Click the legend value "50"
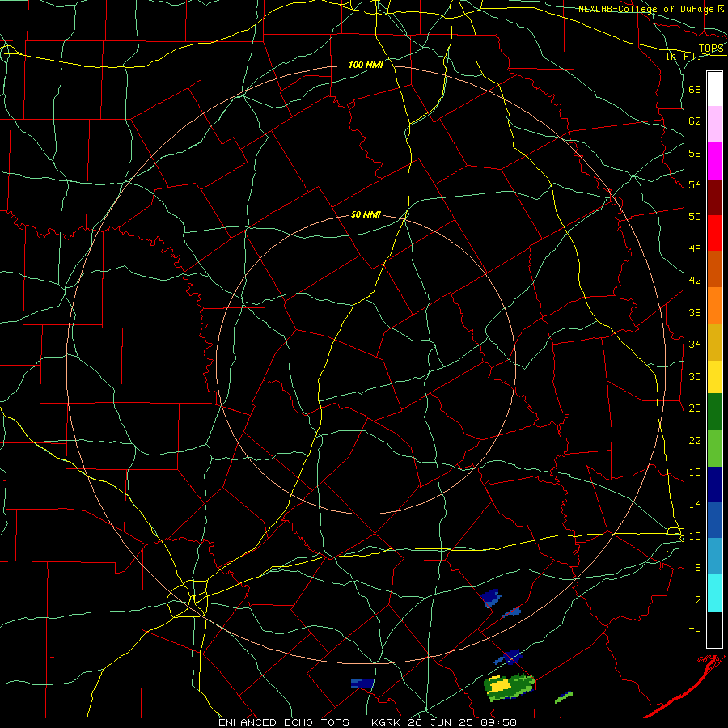This screenshot has width=728, height=728. [x=695, y=216]
